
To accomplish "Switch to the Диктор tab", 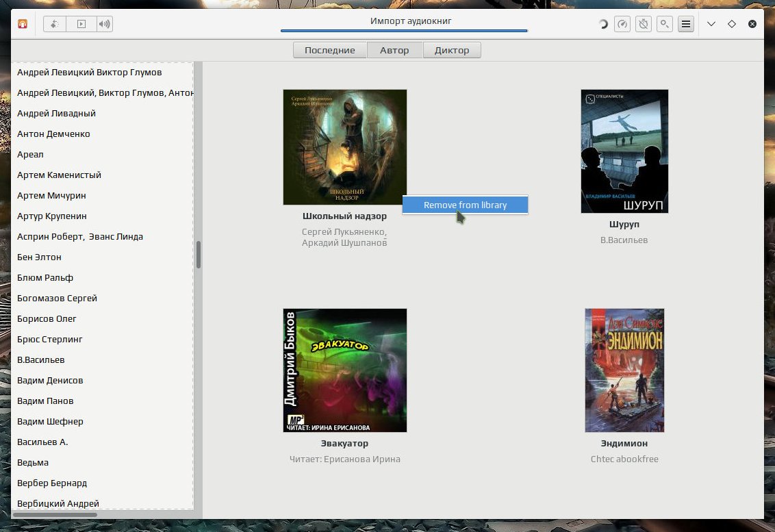I will (x=452, y=50).
